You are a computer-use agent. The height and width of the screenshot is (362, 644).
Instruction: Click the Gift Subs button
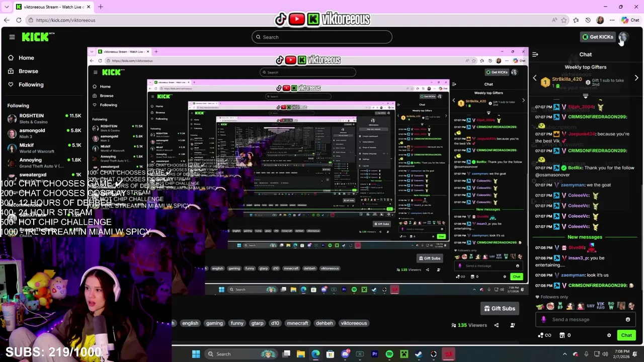500,308
